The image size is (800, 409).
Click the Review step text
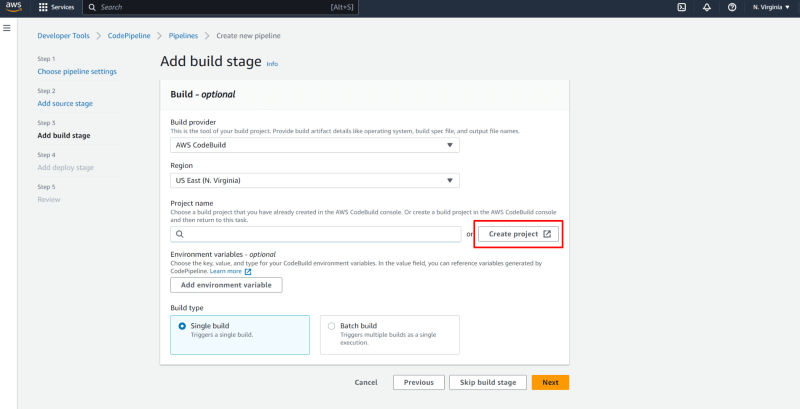click(49, 199)
